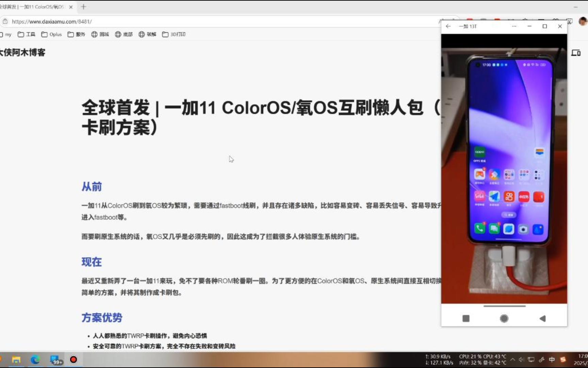588x368 pixels.
Task: Click the scissors screenshot icon in browser toolbar
Action: [x=569, y=21]
